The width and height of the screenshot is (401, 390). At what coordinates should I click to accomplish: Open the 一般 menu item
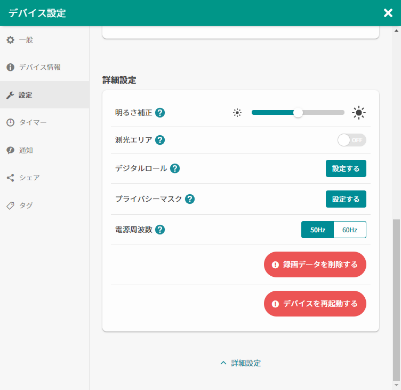45,40
